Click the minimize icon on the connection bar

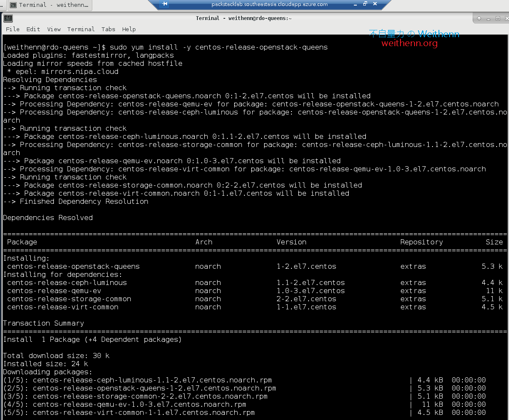point(355,5)
